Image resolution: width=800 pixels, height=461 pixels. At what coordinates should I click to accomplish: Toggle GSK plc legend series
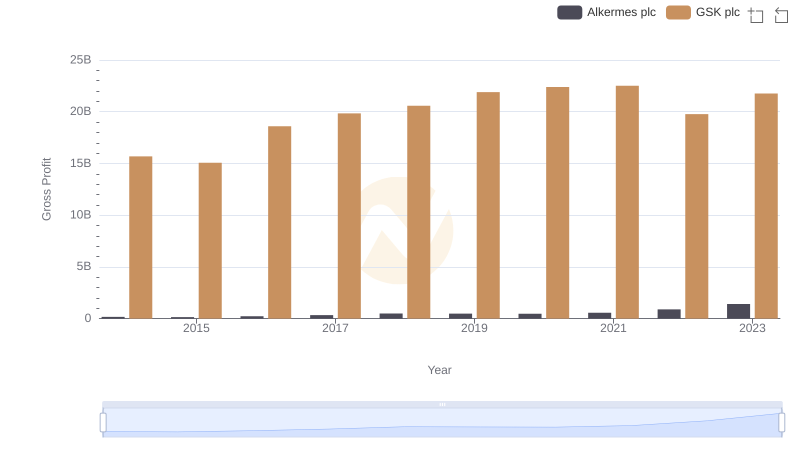(703, 12)
